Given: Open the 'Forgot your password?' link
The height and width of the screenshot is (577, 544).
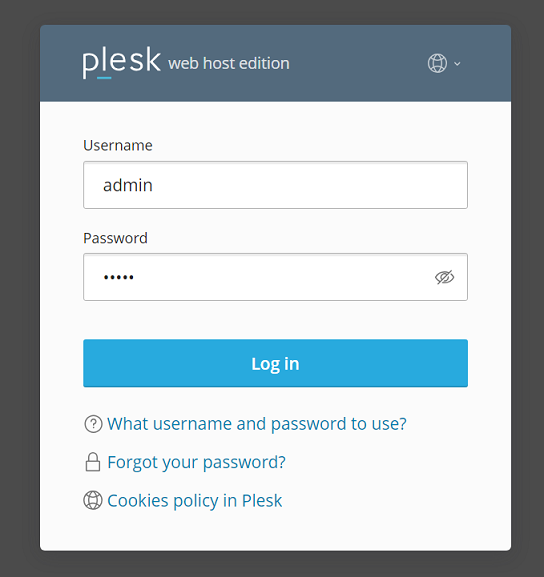Looking at the screenshot, I should [197, 462].
